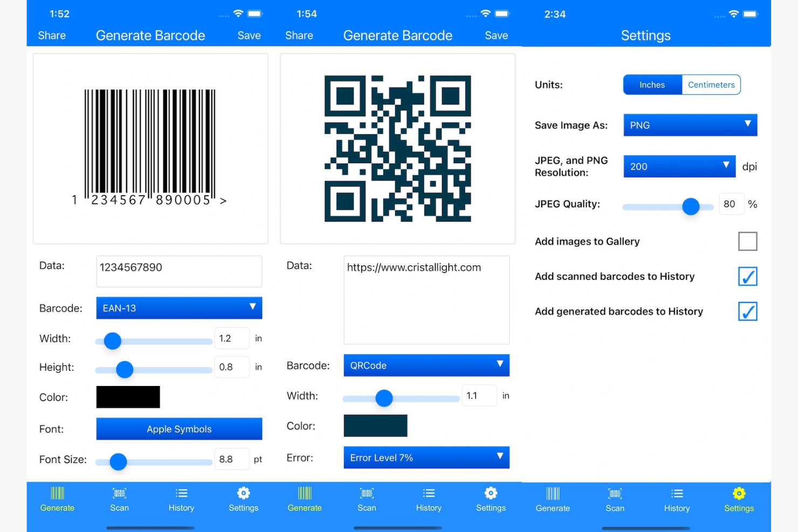Adjust the JPEG Quality slider
The width and height of the screenshot is (798, 532).
691,206
